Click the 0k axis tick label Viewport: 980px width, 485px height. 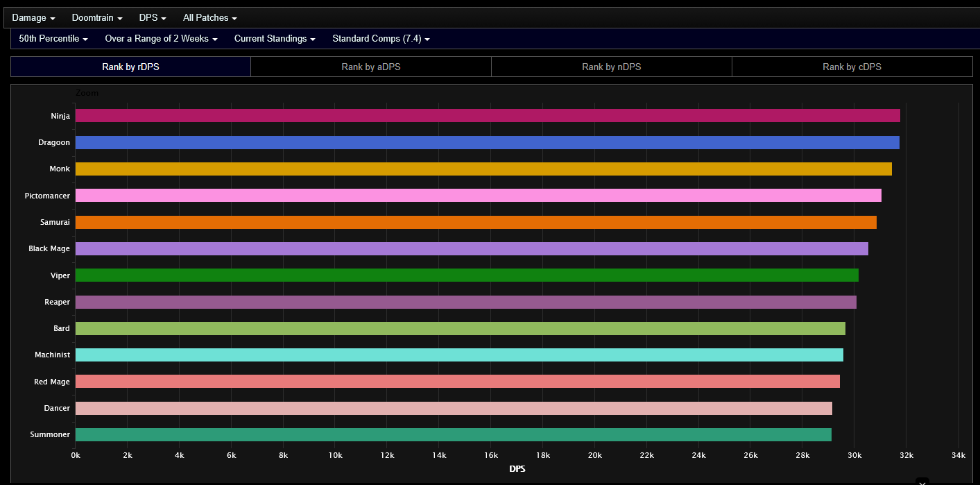[76, 455]
